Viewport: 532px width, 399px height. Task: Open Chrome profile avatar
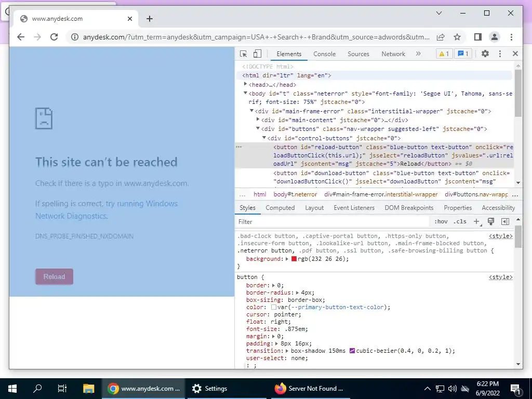(x=495, y=37)
